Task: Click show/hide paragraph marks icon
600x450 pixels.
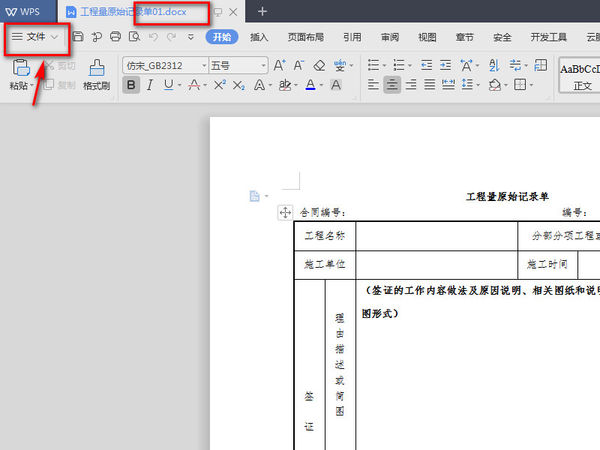Action: point(515,65)
